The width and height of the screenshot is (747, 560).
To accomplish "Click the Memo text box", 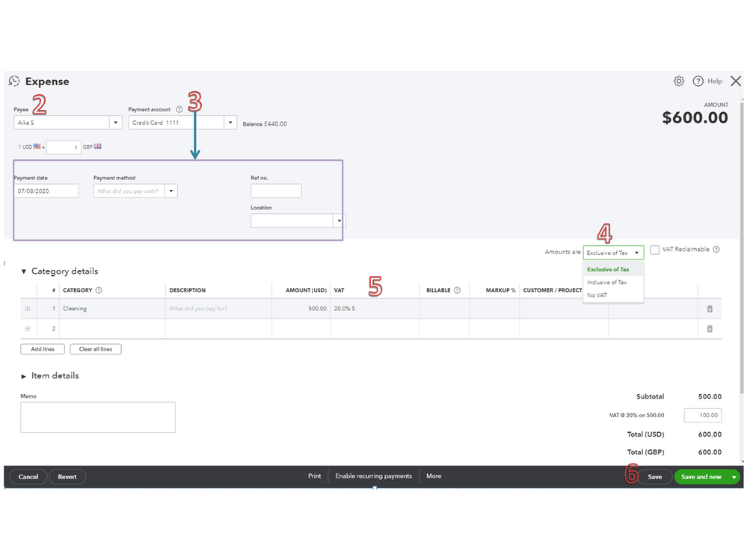I will [98, 417].
